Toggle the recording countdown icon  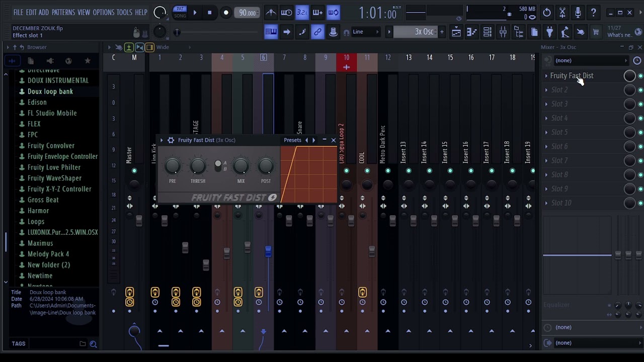pyautogui.click(x=302, y=13)
